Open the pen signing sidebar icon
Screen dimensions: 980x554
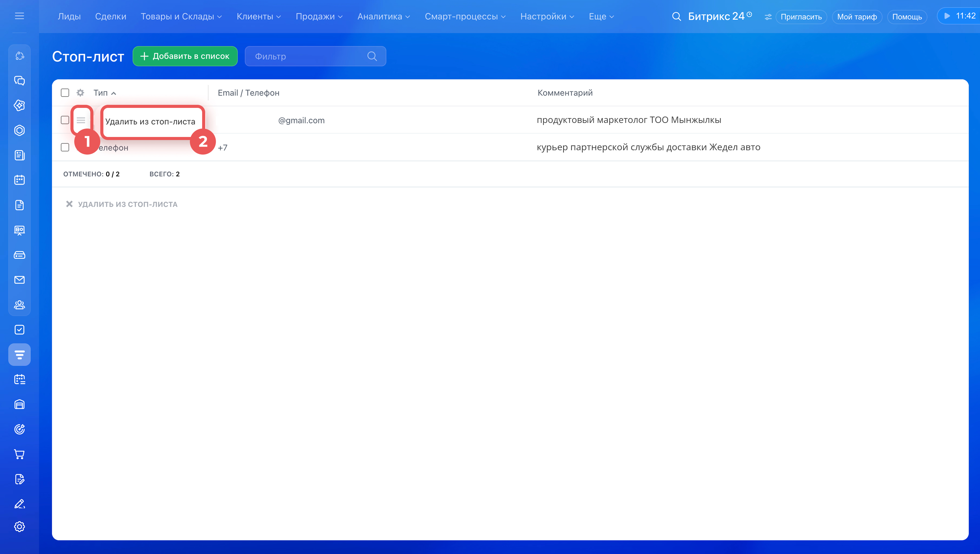[19, 504]
